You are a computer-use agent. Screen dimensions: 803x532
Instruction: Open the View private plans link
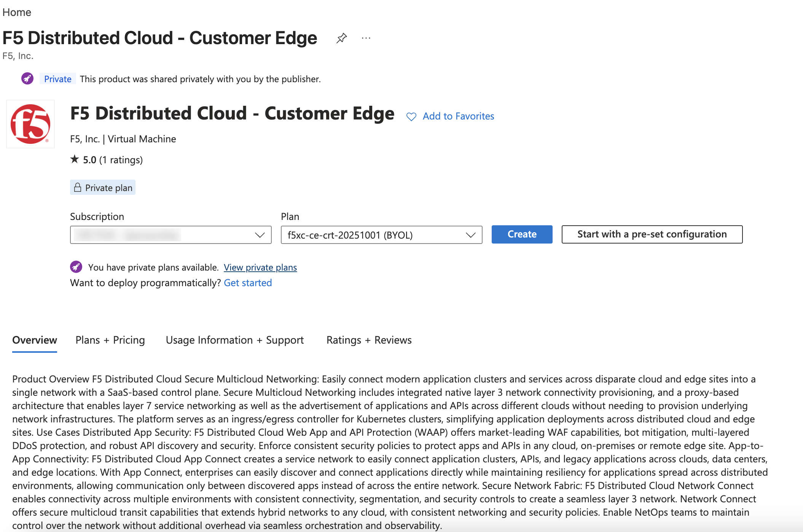point(260,268)
